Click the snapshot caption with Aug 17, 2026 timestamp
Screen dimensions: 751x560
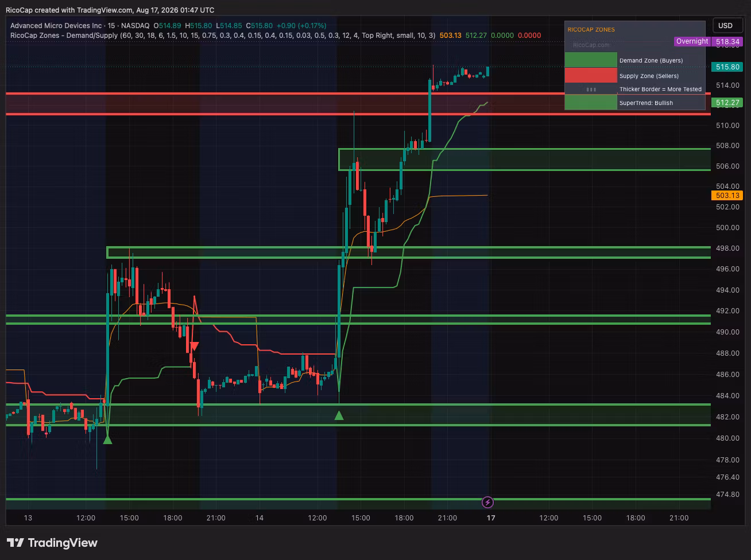pyautogui.click(x=110, y=10)
